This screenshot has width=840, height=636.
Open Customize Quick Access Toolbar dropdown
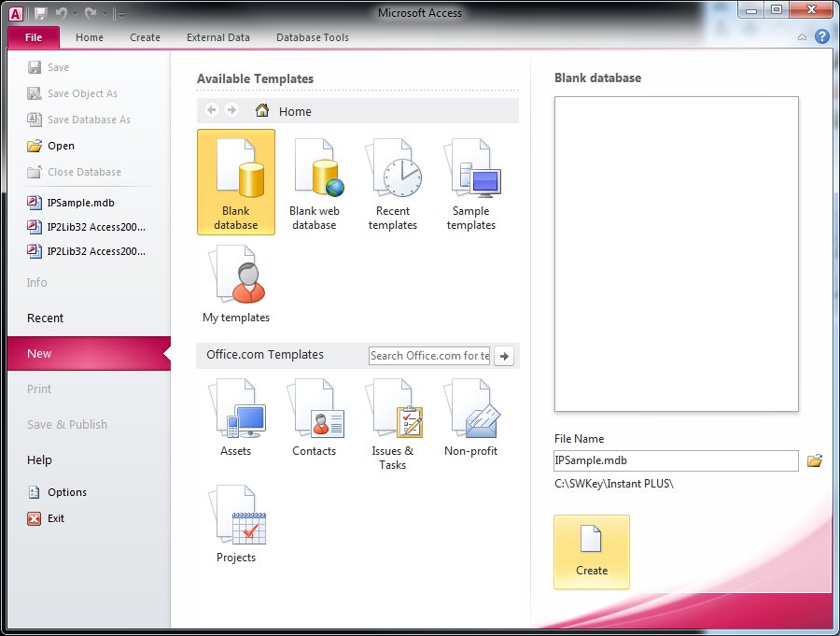[x=121, y=15]
